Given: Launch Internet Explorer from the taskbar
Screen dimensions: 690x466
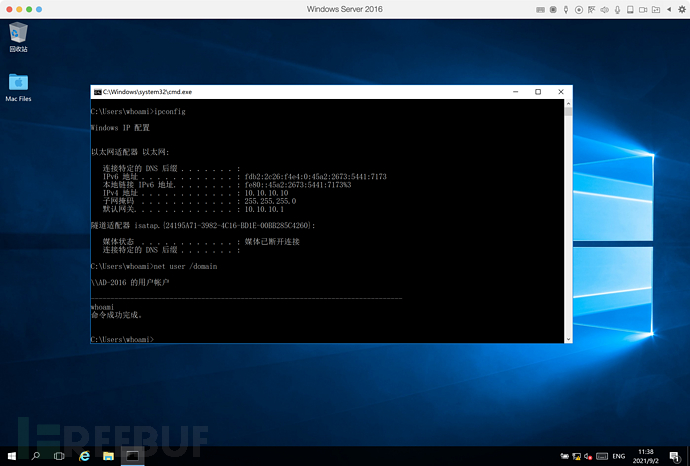Looking at the screenshot, I should pos(84,456).
